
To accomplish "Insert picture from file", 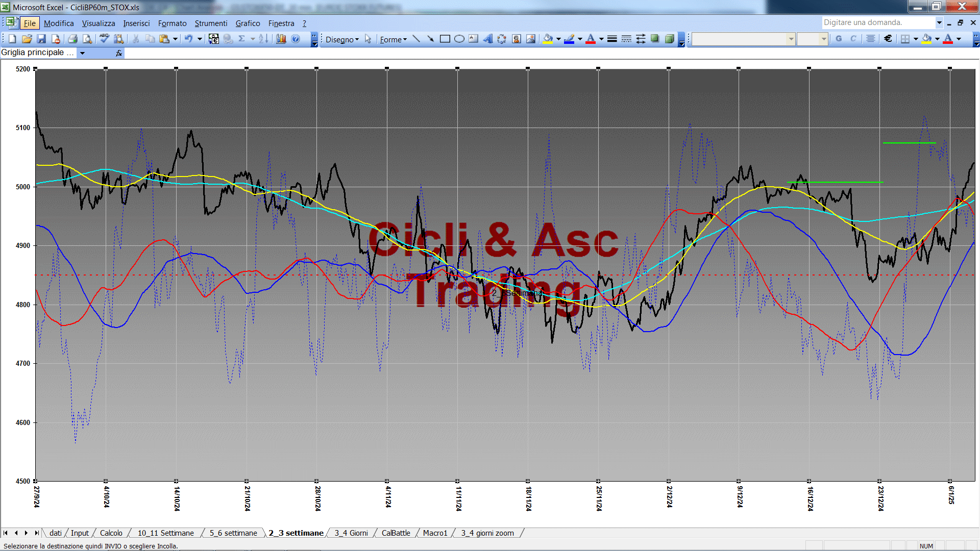I will (x=531, y=39).
